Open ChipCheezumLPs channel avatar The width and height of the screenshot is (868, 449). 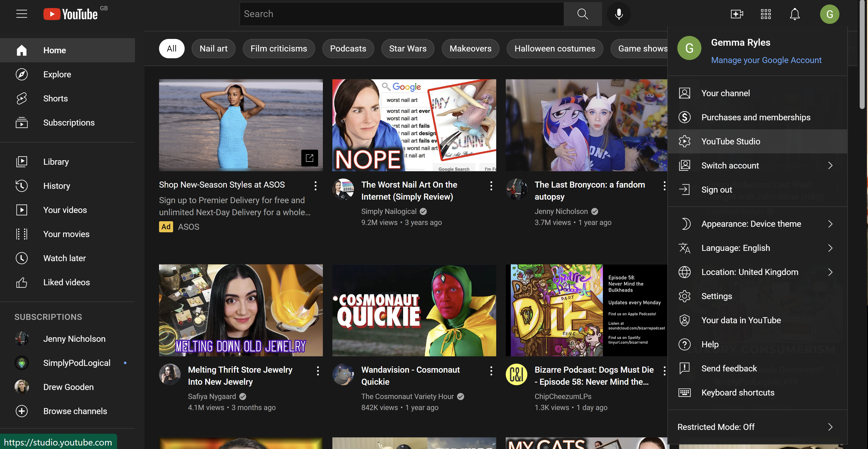pyautogui.click(x=516, y=374)
